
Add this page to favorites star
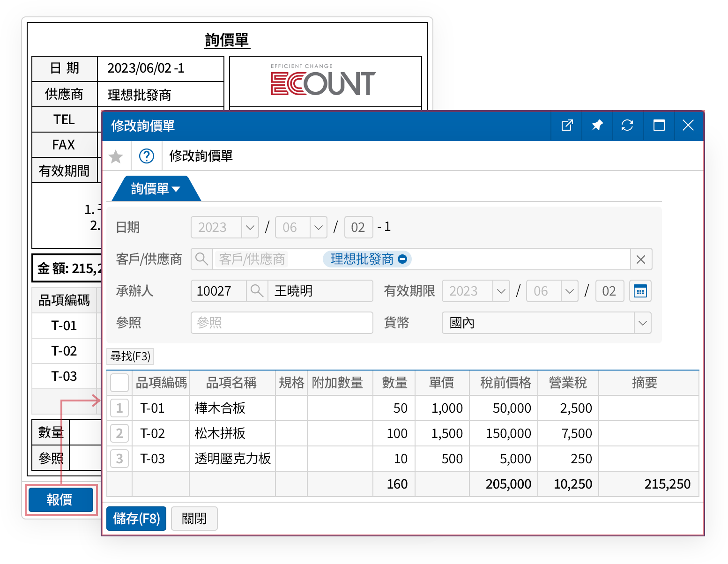coord(116,156)
